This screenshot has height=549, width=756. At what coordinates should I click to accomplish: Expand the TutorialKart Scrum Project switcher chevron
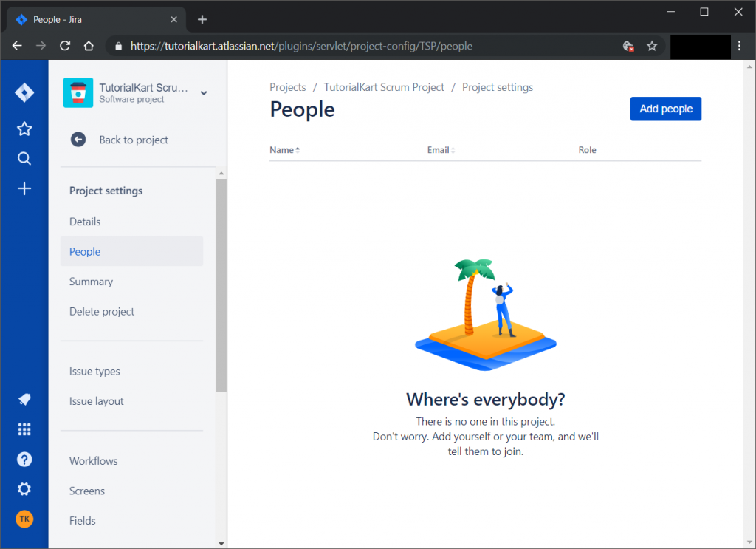(202, 92)
